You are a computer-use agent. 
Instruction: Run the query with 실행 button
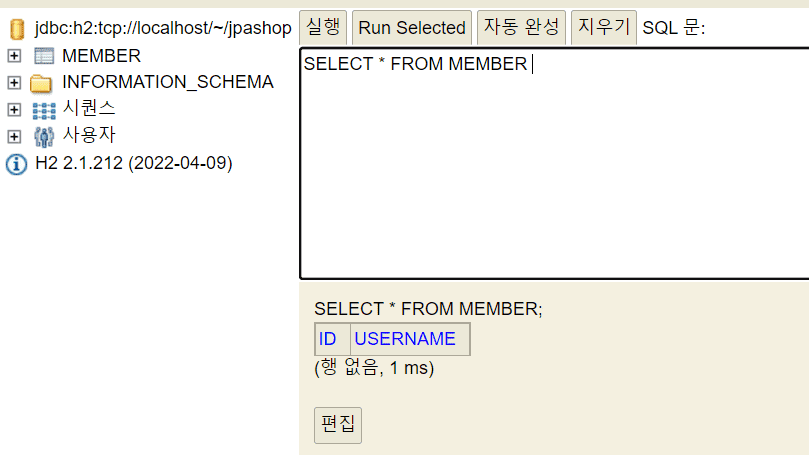[323, 27]
